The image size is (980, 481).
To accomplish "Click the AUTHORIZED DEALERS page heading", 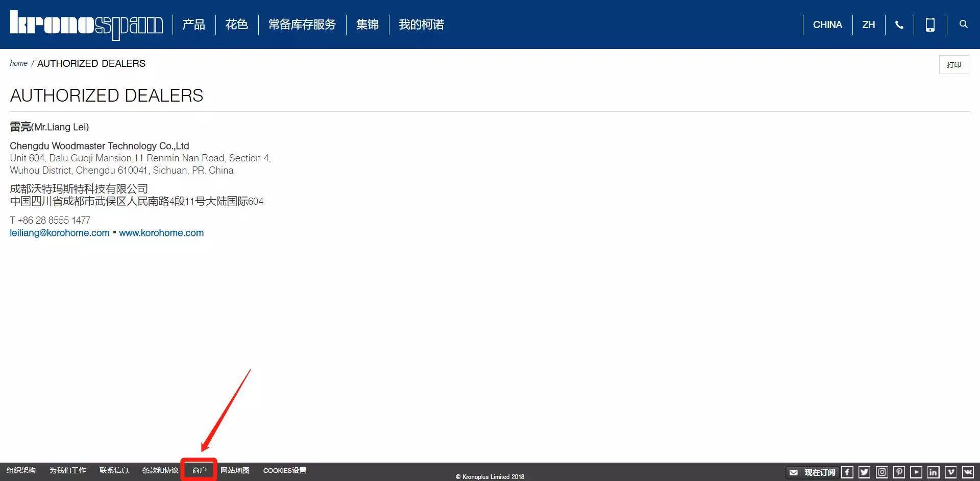I will pyautogui.click(x=106, y=95).
